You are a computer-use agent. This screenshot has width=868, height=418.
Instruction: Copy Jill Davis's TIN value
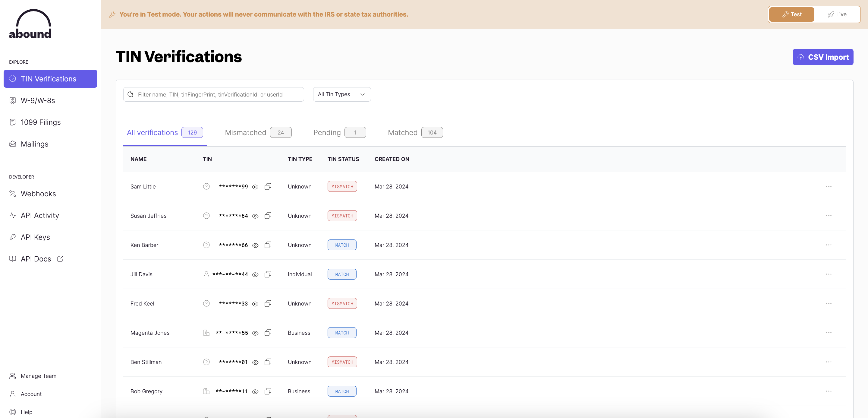click(268, 274)
